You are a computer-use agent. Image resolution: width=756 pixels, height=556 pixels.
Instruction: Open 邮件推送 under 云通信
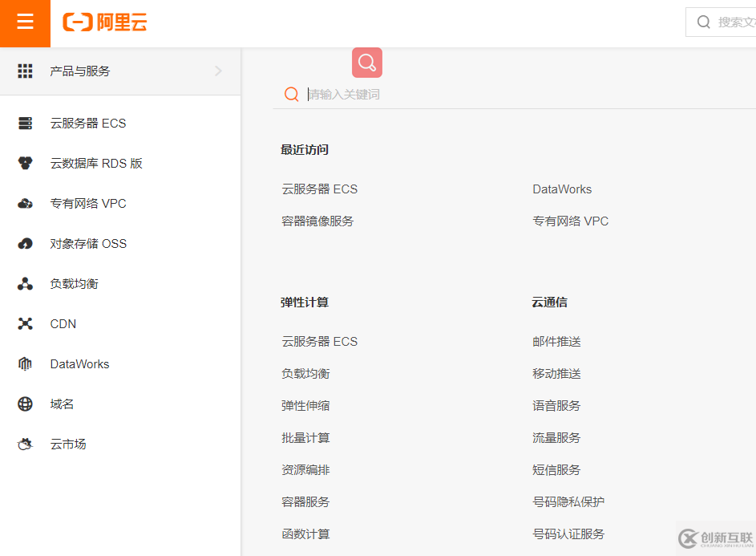(x=556, y=342)
